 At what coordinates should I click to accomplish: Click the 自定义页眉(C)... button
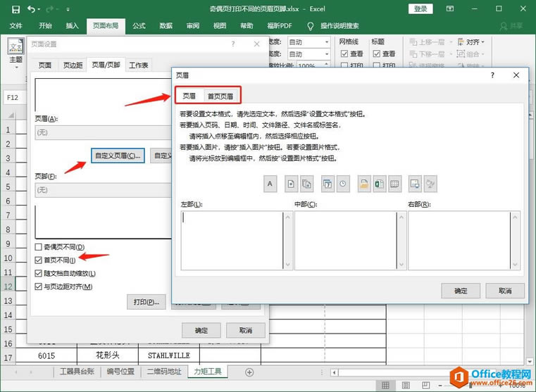[x=118, y=156]
